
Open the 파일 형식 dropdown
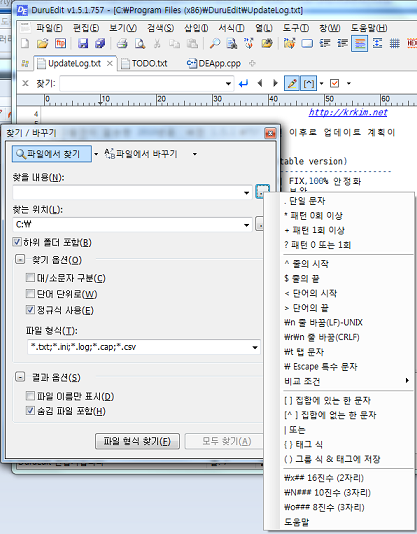pyautogui.click(x=255, y=347)
